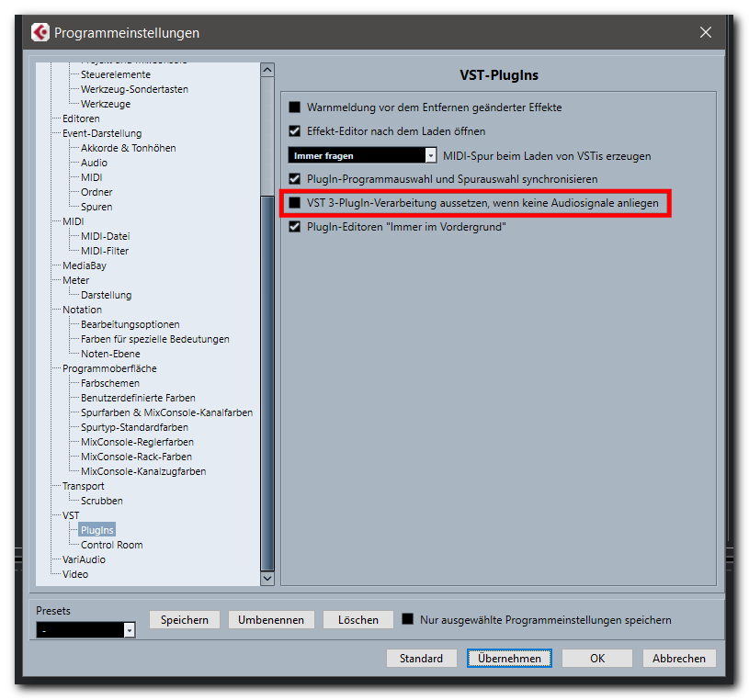The height and width of the screenshot is (700, 749).
Task: Open the Presets dropdown
Action: point(128,629)
